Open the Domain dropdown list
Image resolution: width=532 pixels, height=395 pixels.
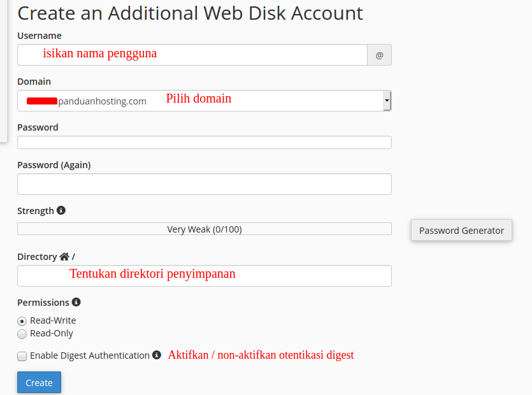[205, 101]
